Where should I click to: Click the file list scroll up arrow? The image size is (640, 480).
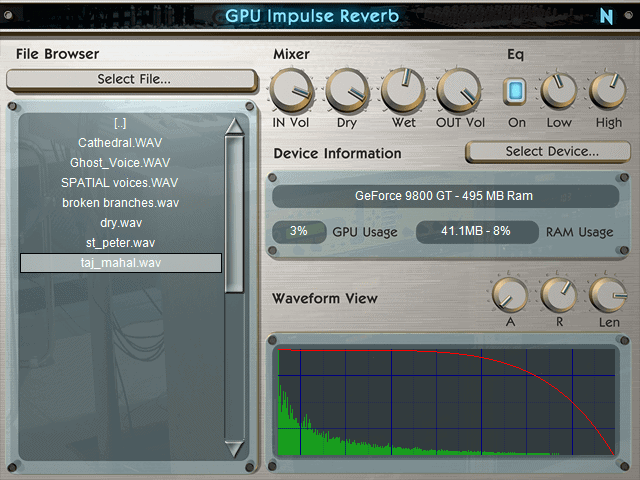tap(235, 127)
